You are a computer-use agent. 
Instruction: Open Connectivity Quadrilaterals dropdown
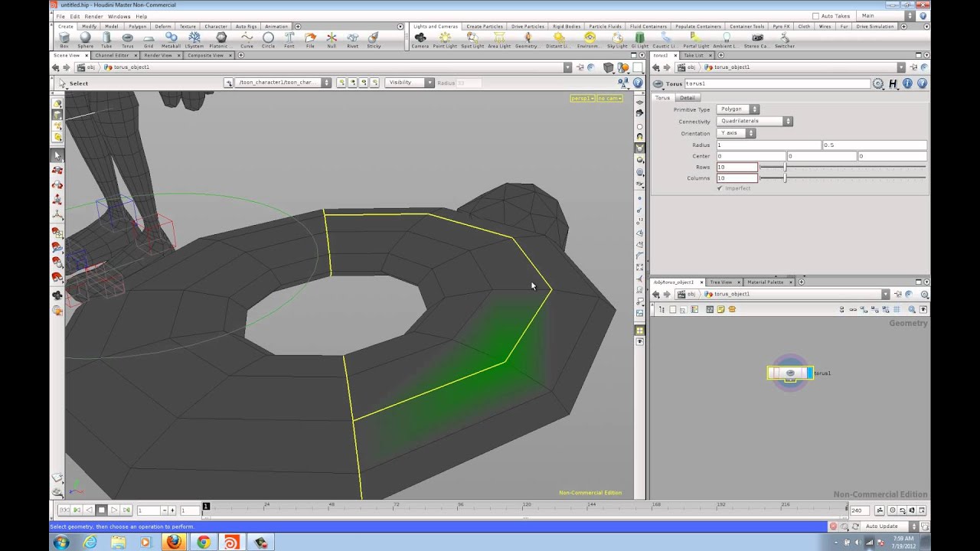point(755,121)
